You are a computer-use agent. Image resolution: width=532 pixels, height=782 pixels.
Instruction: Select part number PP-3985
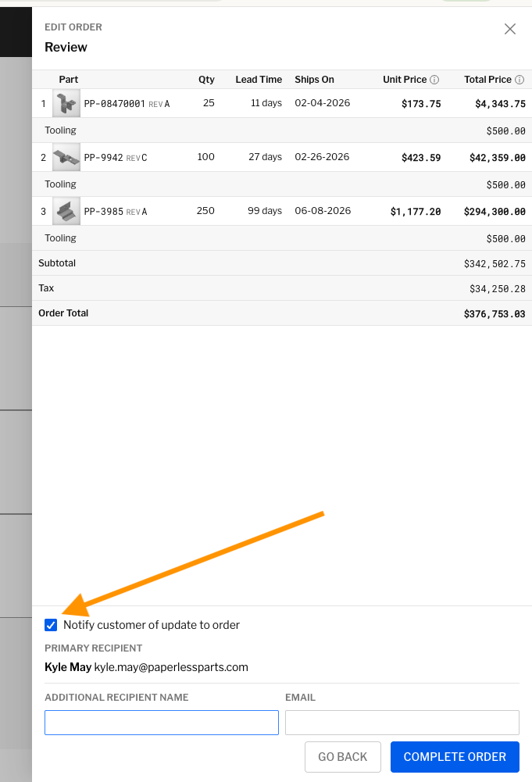(x=103, y=212)
